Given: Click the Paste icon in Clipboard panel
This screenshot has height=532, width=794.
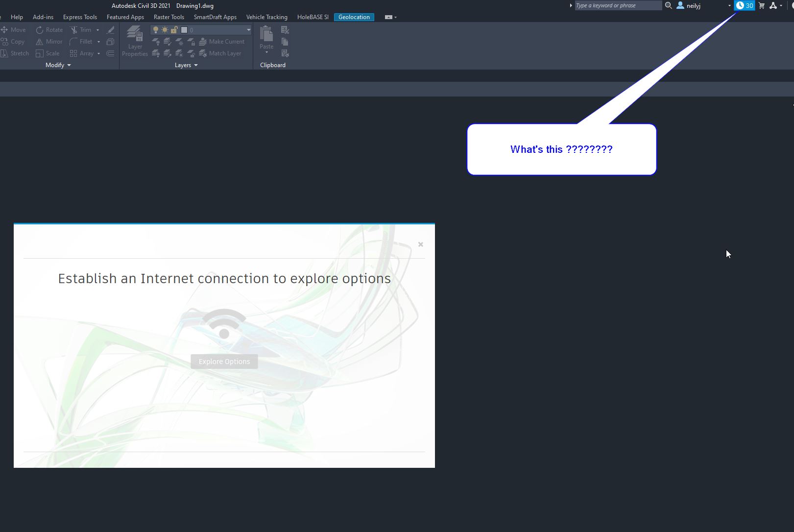Looking at the screenshot, I should (x=266, y=34).
